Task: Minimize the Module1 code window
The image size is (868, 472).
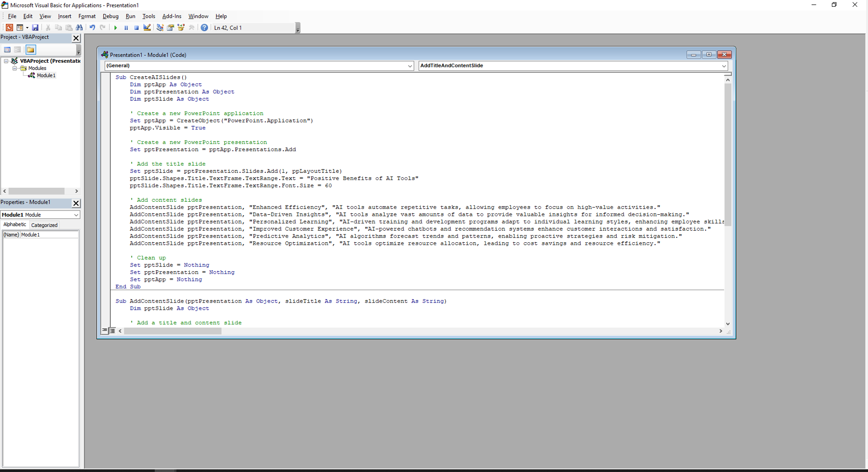Action: coord(693,55)
